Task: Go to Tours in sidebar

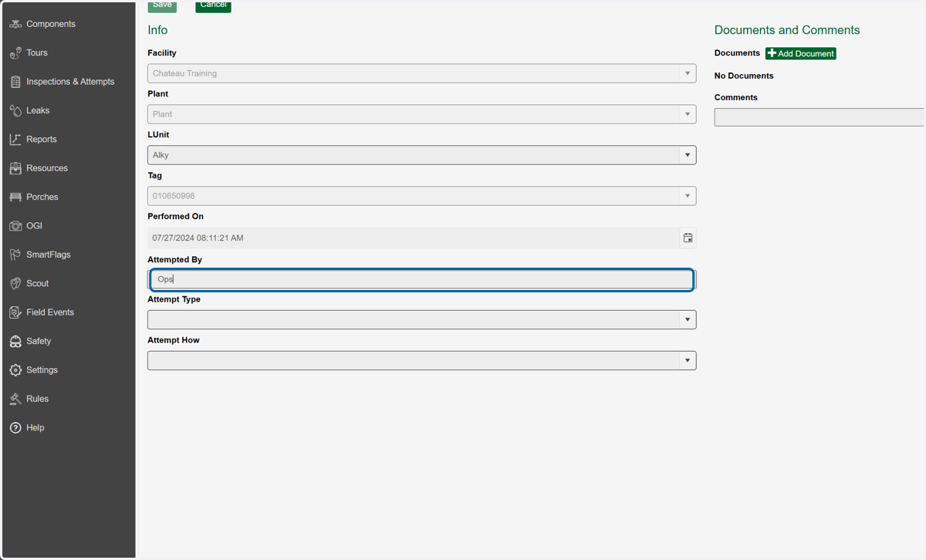Action: coord(37,53)
